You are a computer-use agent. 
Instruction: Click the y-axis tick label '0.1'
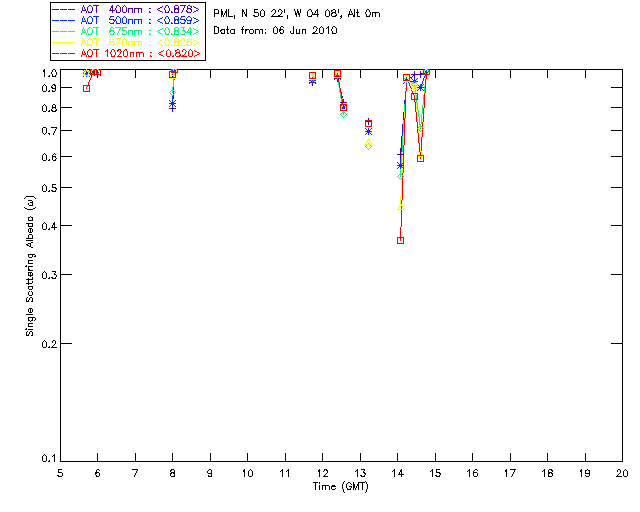click(x=49, y=459)
